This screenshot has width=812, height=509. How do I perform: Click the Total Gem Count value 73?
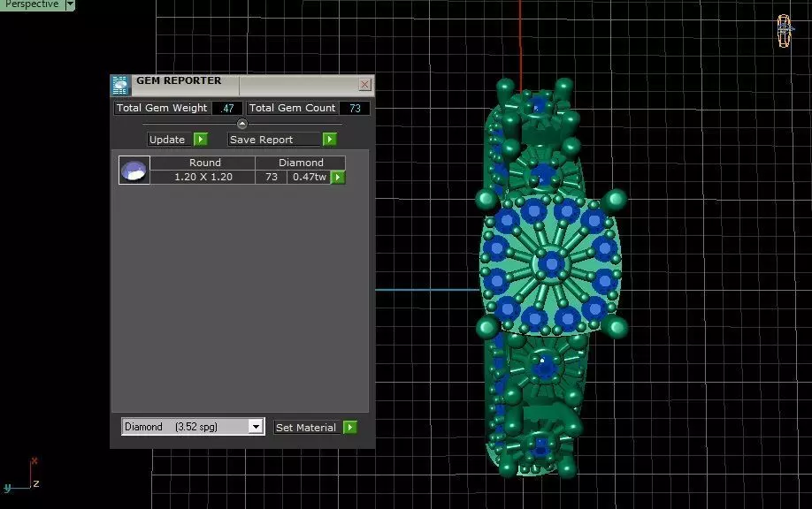(355, 108)
